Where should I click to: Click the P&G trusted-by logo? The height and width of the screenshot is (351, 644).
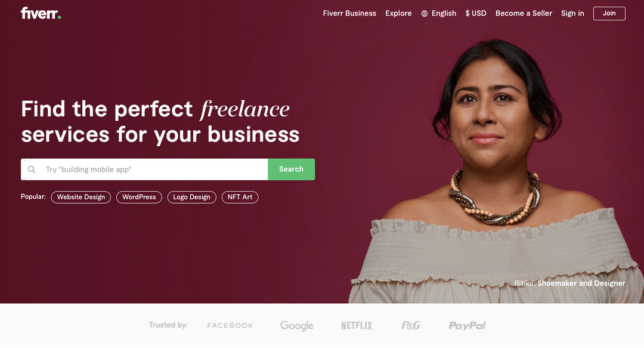pyautogui.click(x=411, y=325)
